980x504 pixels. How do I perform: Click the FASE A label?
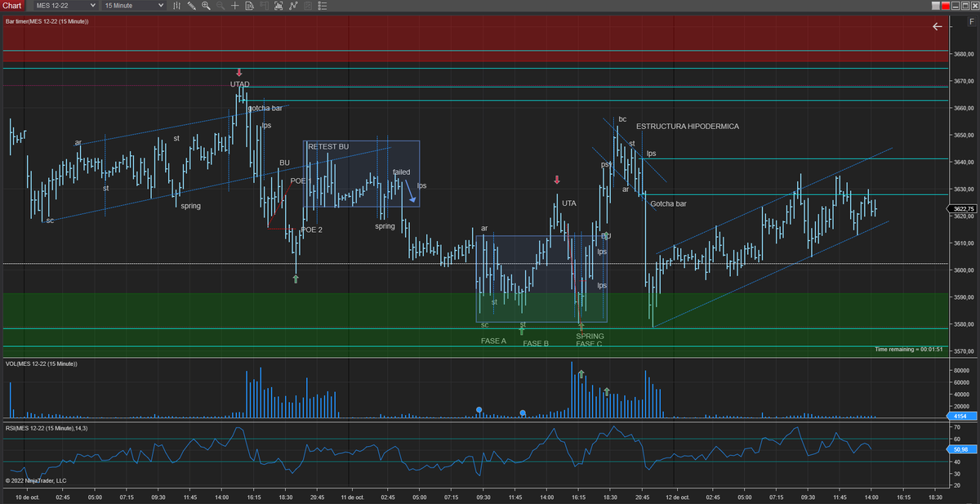tap(493, 341)
